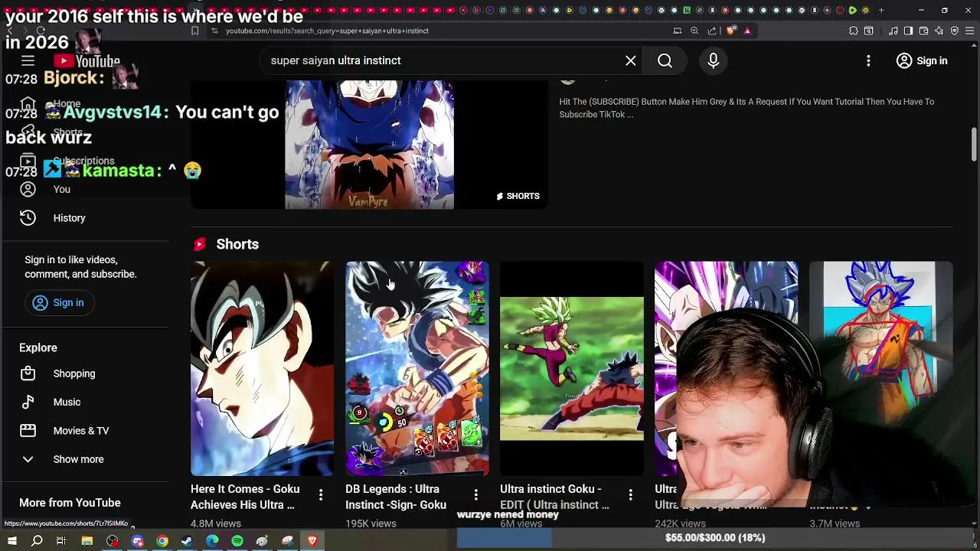Click the History clock icon
This screenshot has height=551, width=980.
tap(28, 218)
